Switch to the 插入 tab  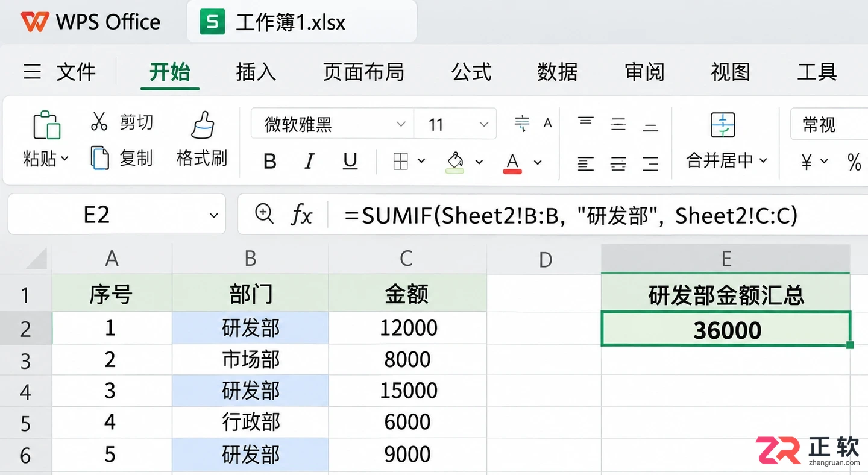(256, 72)
